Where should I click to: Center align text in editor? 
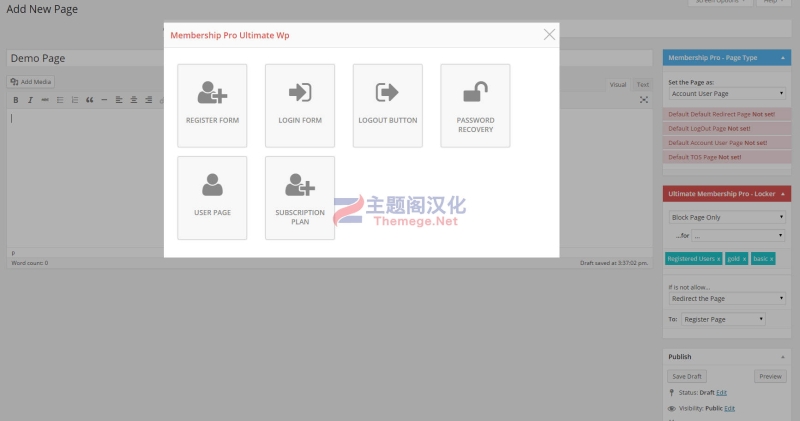click(x=134, y=100)
